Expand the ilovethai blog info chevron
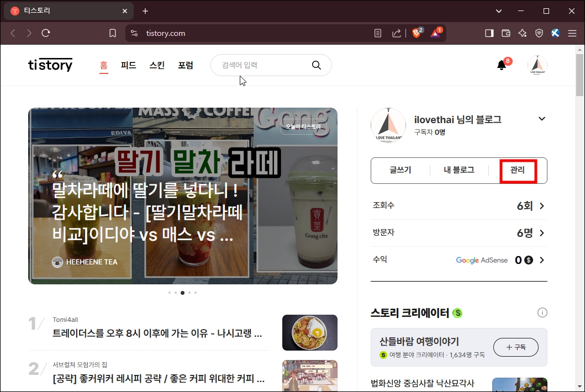 pyautogui.click(x=542, y=118)
